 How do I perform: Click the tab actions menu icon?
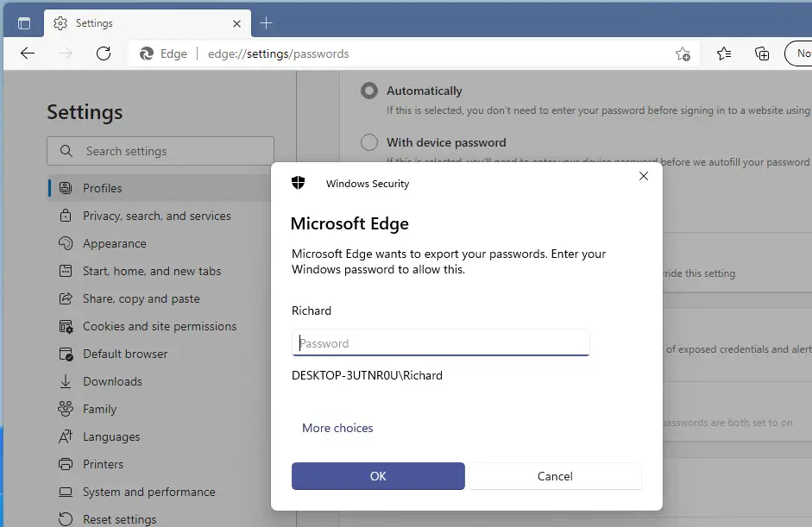pos(24,23)
